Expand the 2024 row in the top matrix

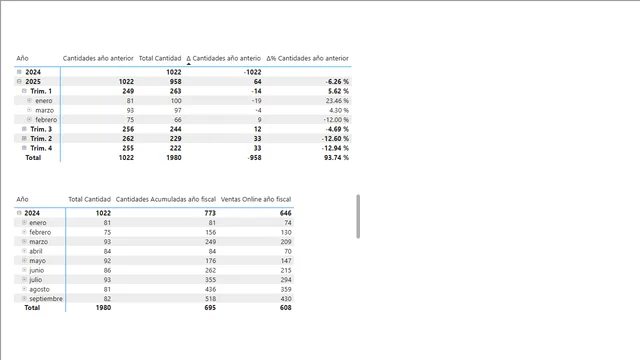(19, 72)
